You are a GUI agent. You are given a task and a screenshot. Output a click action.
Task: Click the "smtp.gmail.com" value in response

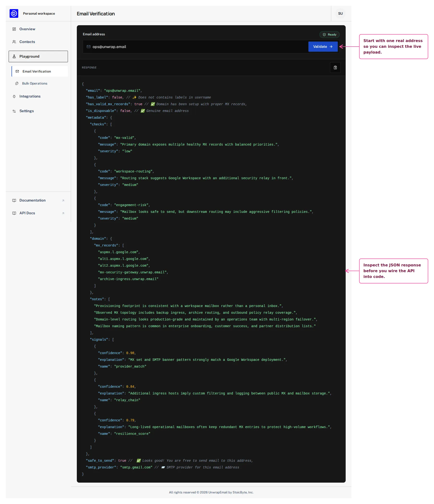(136, 467)
